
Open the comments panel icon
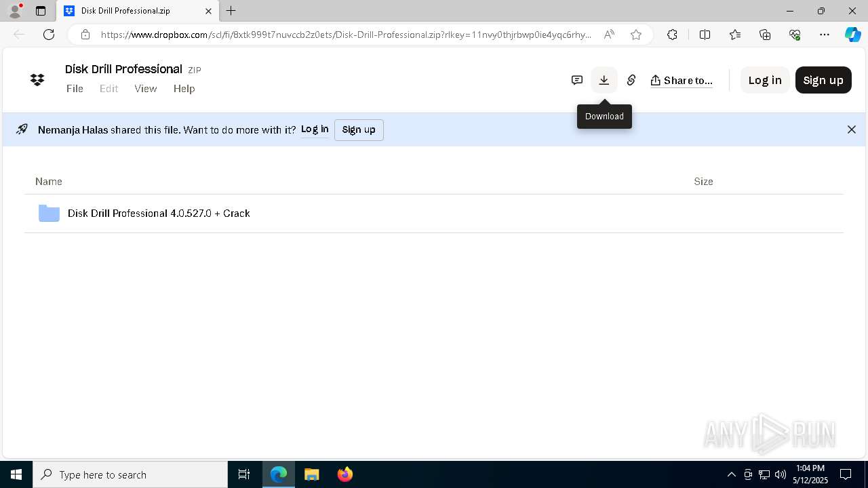[577, 80]
